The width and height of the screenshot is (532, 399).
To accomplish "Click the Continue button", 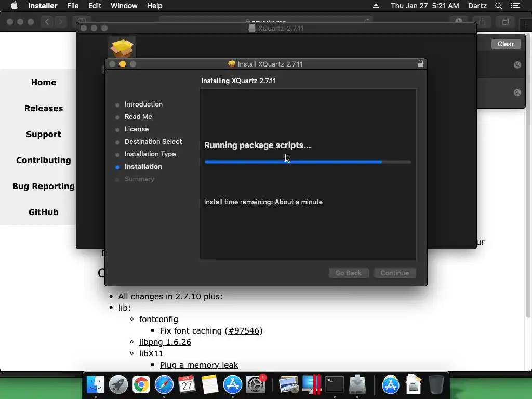I will coord(395,273).
